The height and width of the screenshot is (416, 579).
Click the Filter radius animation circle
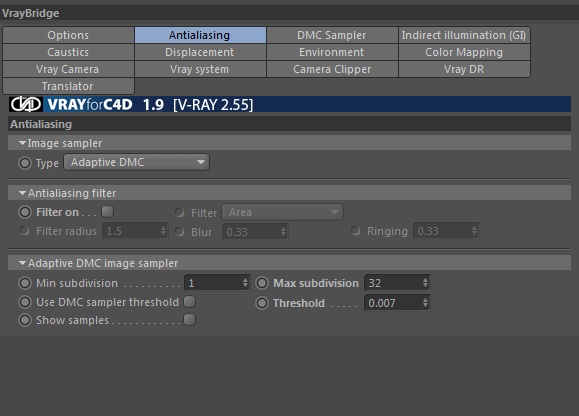[25, 231]
